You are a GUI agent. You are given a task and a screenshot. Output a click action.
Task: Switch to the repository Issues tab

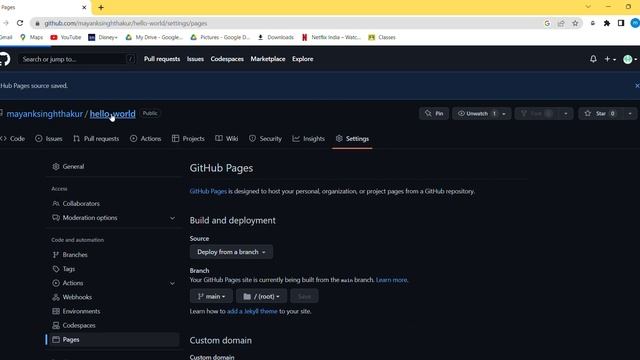49,139
